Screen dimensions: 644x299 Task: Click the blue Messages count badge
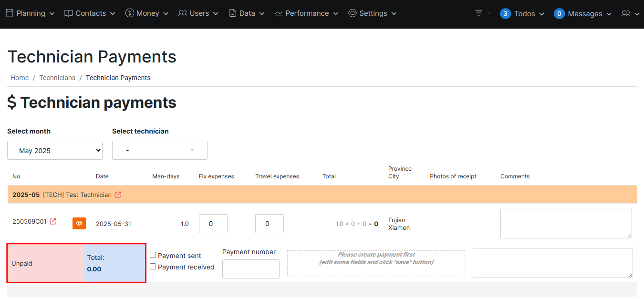pos(559,14)
